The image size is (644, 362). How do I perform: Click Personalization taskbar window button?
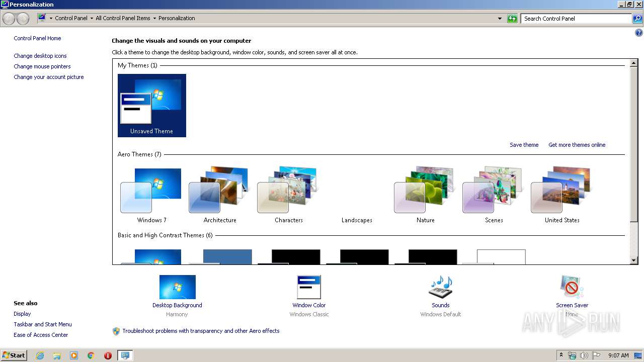click(x=125, y=355)
